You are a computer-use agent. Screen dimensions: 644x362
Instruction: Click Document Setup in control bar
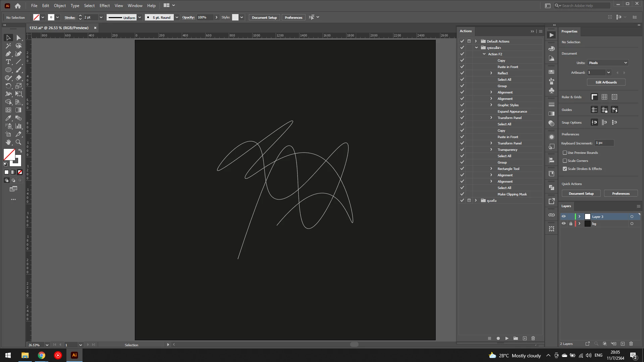[264, 17]
